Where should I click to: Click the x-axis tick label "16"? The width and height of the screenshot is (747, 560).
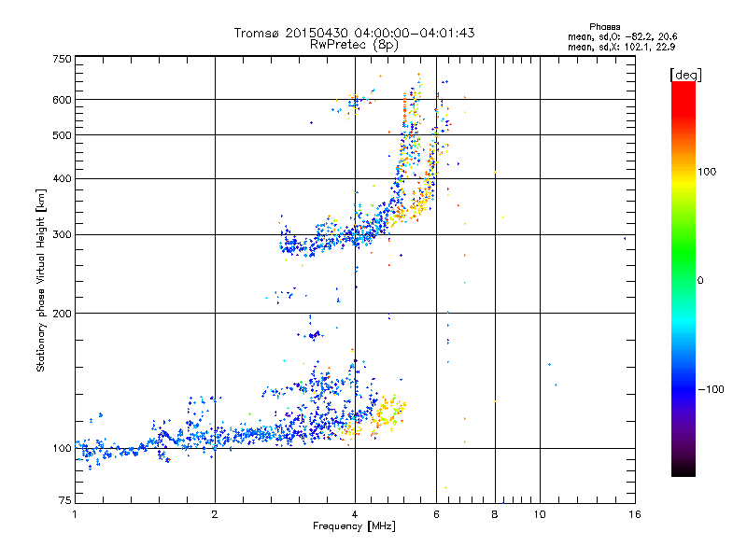pos(635,514)
